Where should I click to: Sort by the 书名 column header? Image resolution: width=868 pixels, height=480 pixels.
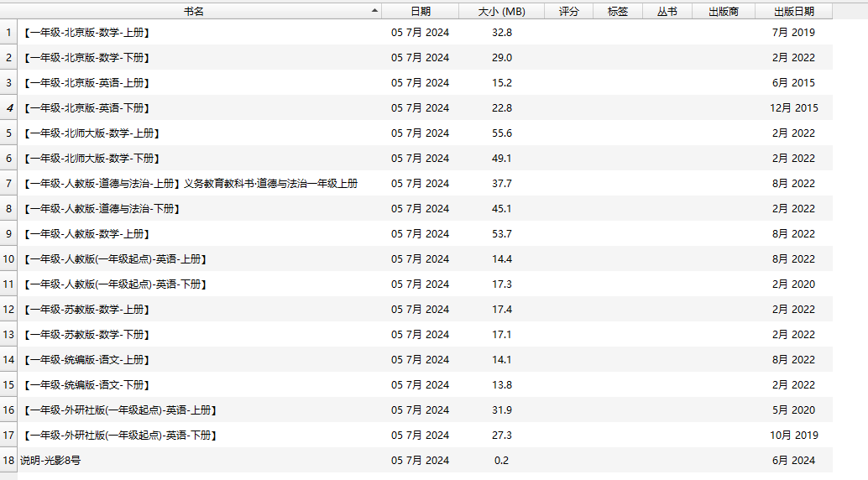coord(193,11)
